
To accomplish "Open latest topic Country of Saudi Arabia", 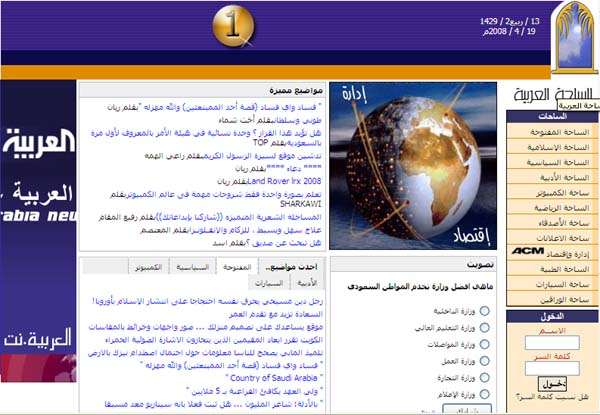I will [274, 378].
